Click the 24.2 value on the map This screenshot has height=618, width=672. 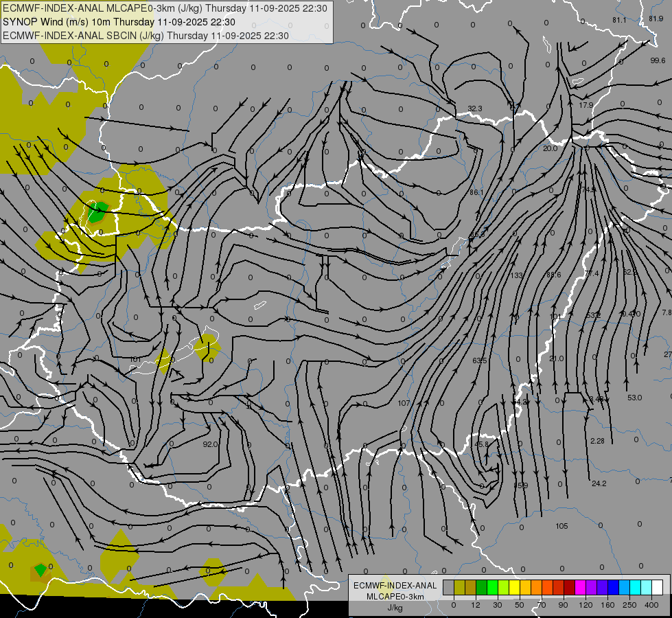599,484
